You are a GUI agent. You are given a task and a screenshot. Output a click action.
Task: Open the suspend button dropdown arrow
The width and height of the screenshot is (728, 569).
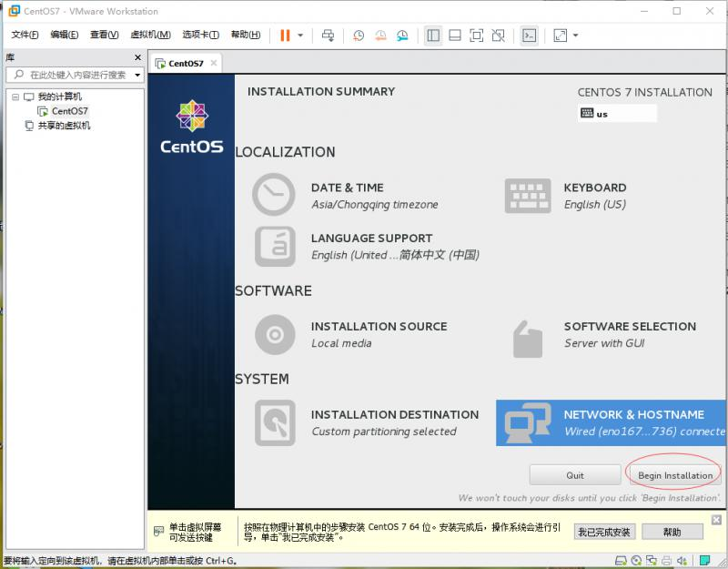click(300, 36)
